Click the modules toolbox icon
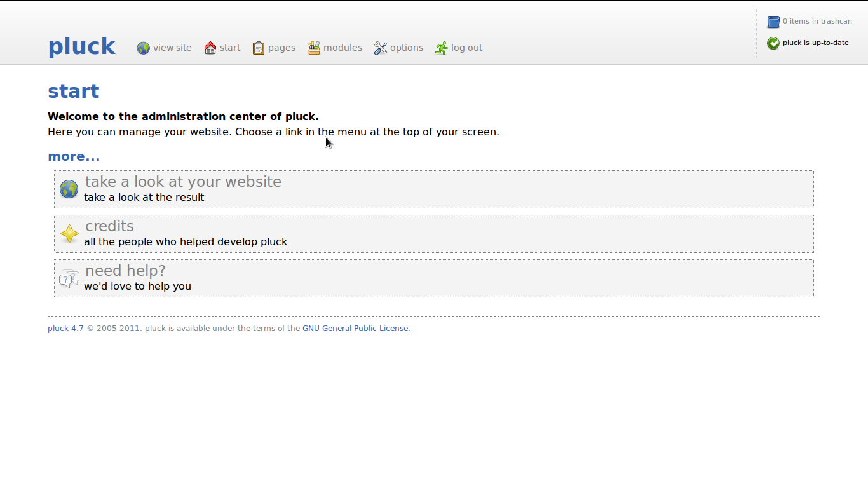 (314, 48)
